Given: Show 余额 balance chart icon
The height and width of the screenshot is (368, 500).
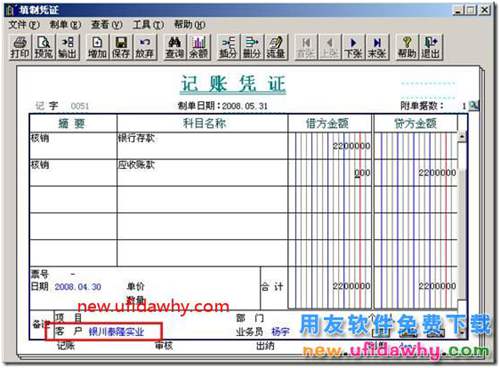Looking at the screenshot, I should (x=198, y=47).
